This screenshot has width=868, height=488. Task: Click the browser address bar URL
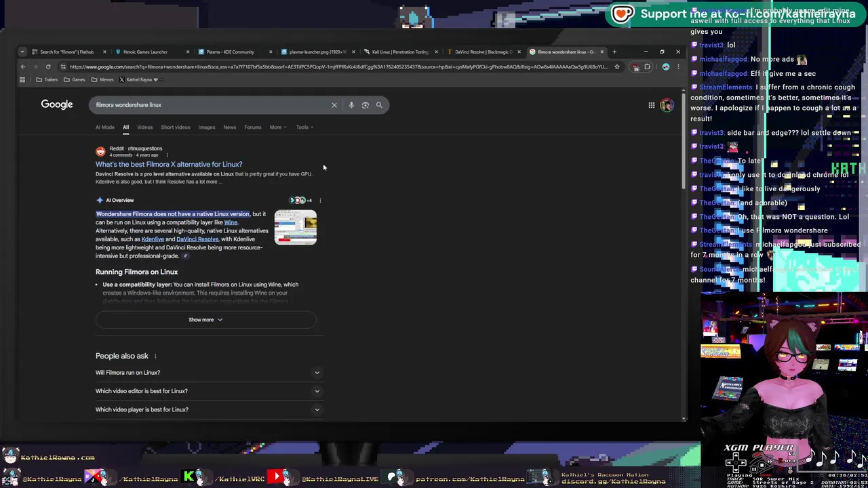click(338, 66)
